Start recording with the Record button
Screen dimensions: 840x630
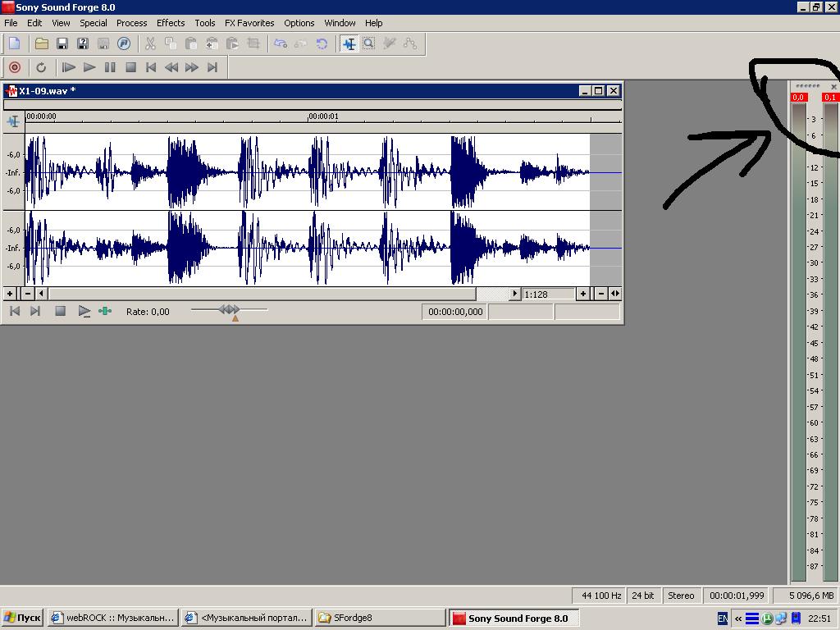15,67
